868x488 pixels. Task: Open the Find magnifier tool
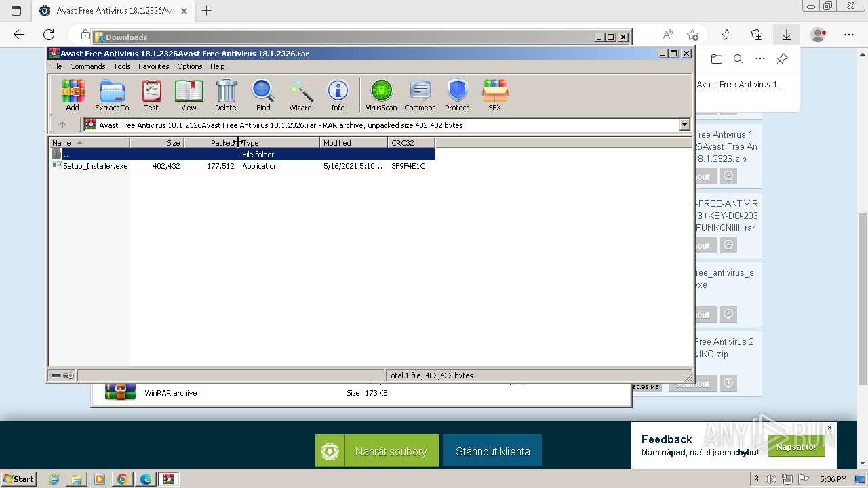click(x=263, y=95)
